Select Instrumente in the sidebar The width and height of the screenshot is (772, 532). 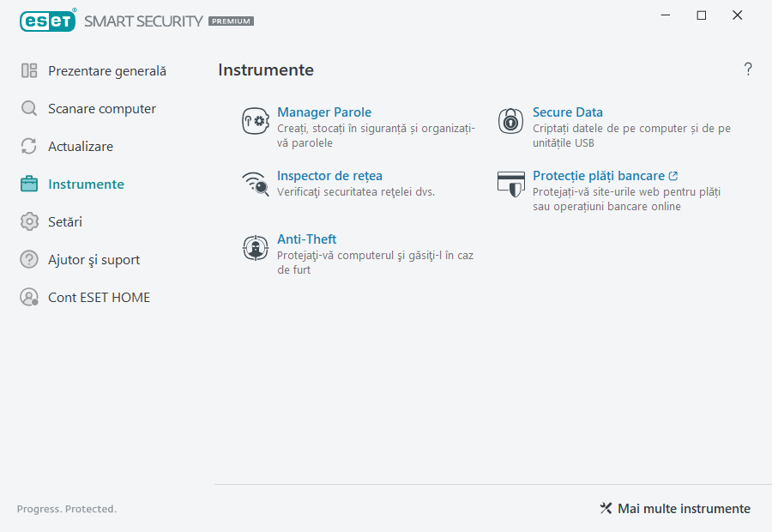[87, 184]
